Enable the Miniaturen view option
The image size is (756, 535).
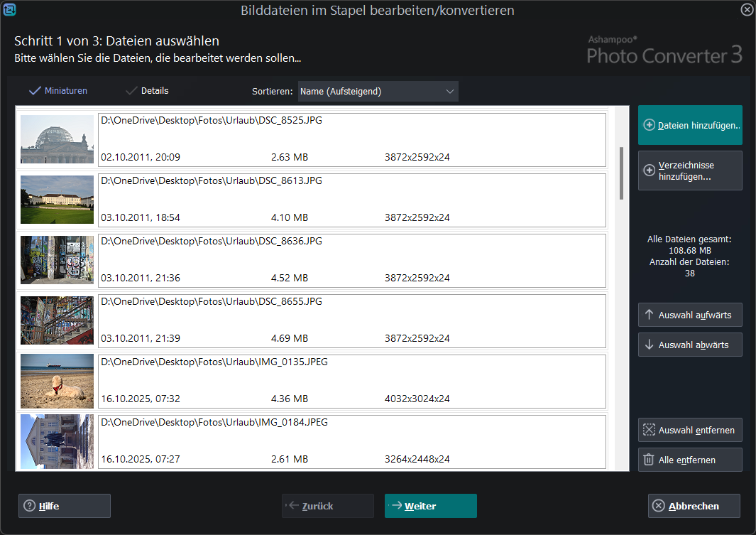tap(57, 91)
